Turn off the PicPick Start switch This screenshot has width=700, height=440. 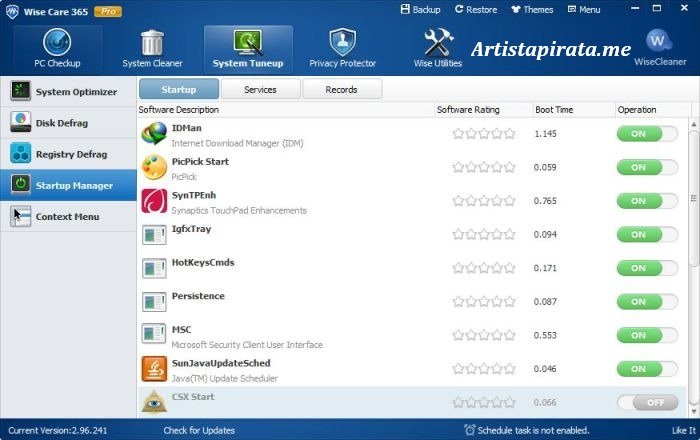(647, 167)
